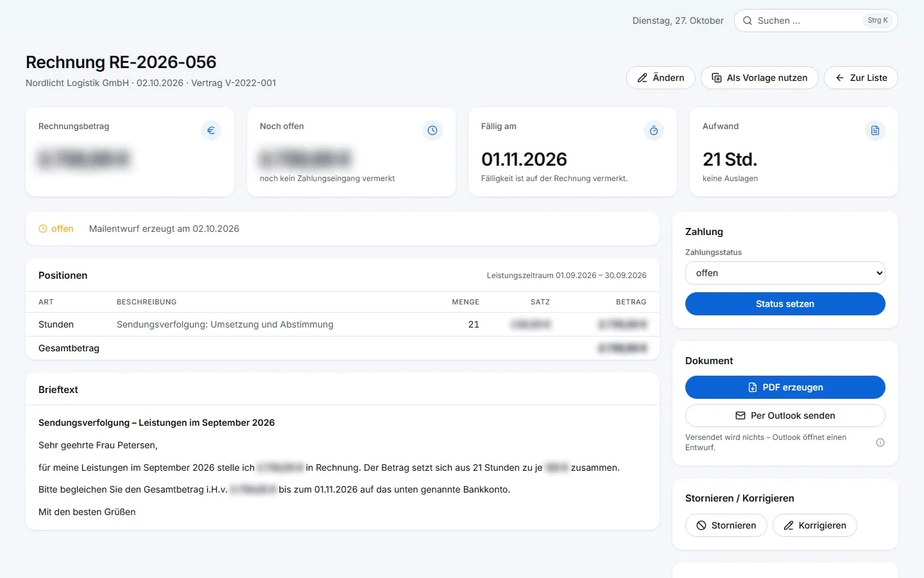The width and height of the screenshot is (924, 578).
Task: Focus the Suchen search field
Action: 816,21
